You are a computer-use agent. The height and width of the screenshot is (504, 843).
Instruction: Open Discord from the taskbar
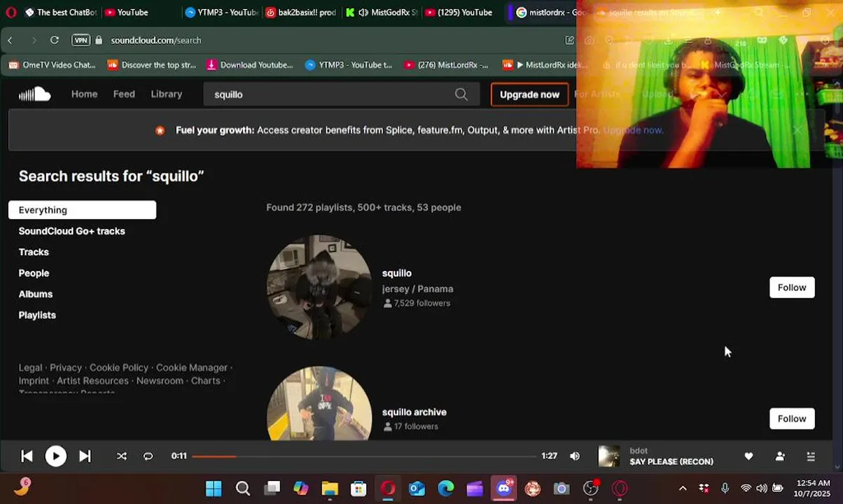504,489
